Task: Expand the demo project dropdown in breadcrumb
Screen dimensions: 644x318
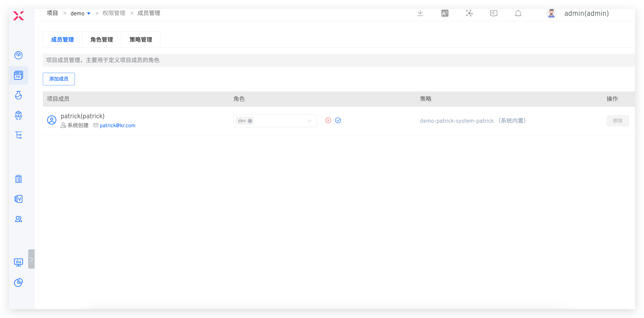Action: point(89,14)
